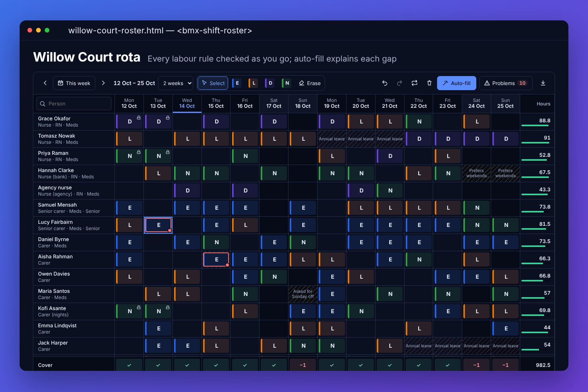The height and width of the screenshot is (392, 588).
Task: Click the swap shifts arrows icon
Action: click(x=414, y=83)
